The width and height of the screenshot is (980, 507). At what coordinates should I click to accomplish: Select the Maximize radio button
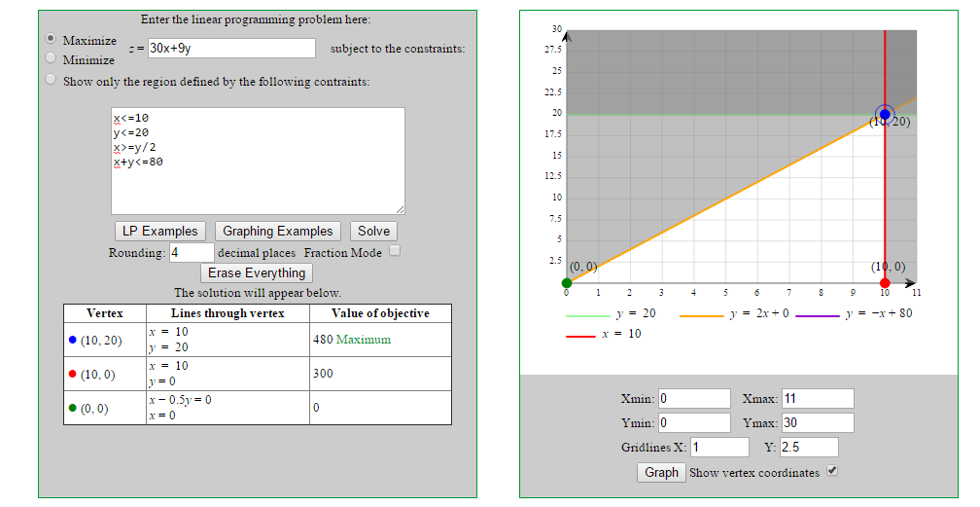pos(51,39)
